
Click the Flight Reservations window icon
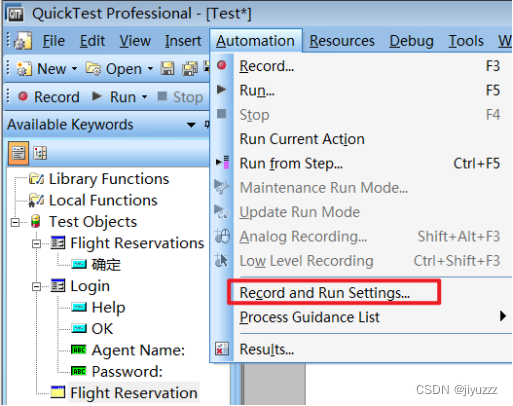coord(58,243)
